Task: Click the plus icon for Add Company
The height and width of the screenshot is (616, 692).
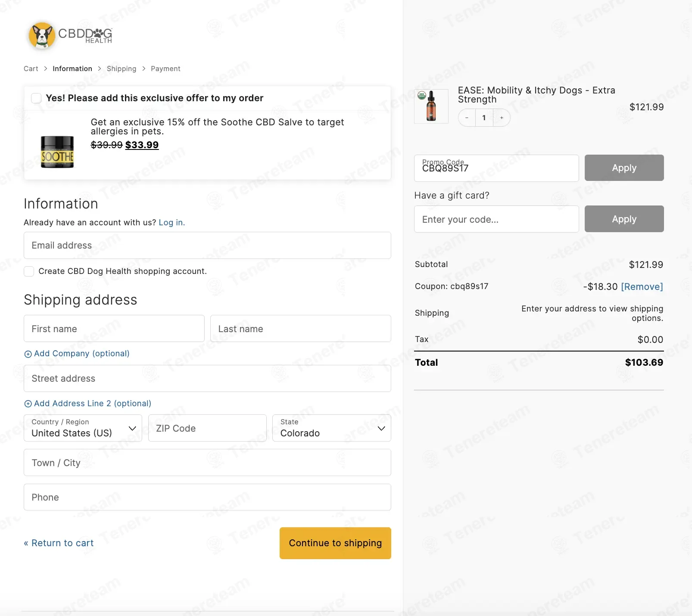Action: 28,354
